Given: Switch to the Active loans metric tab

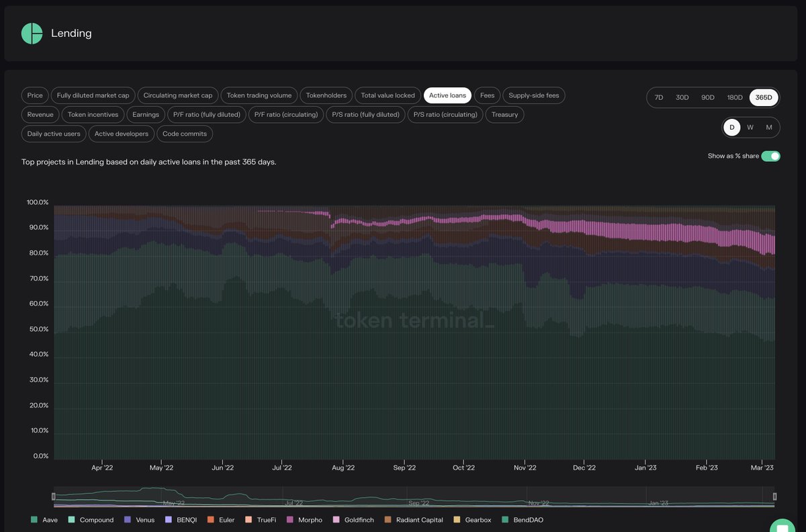Looking at the screenshot, I should (447, 95).
